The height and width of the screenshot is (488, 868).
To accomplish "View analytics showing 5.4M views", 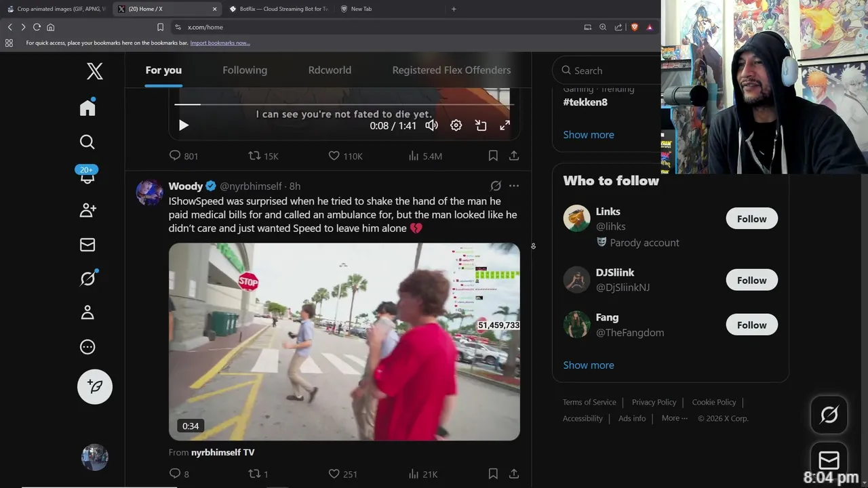I will [425, 156].
